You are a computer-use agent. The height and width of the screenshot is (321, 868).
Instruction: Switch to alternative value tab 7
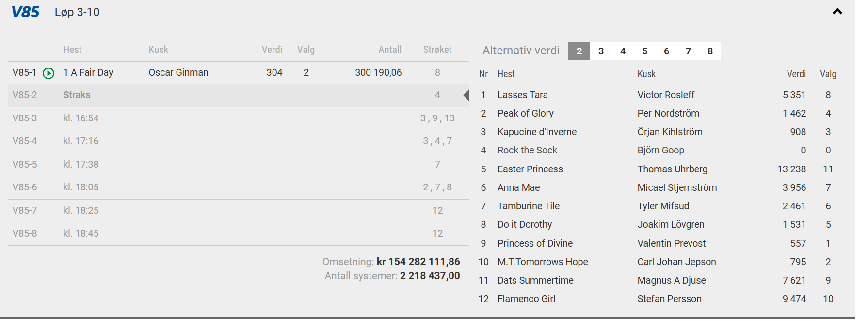688,51
